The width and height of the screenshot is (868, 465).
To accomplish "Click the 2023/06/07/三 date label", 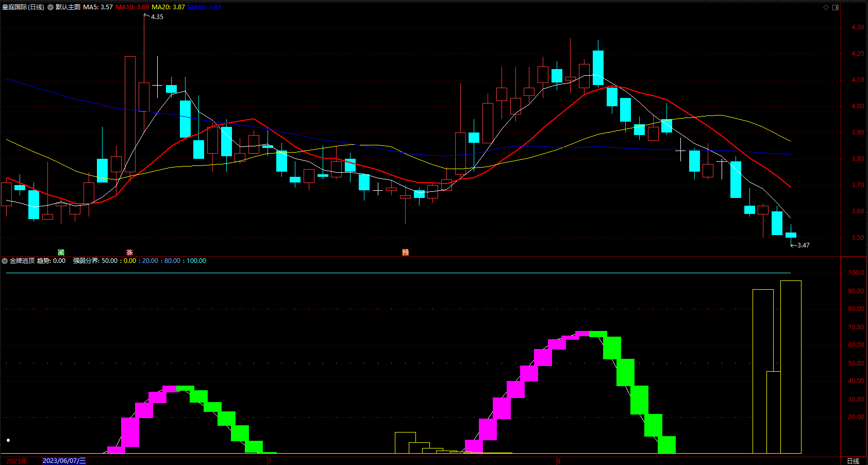I will (x=64, y=461).
